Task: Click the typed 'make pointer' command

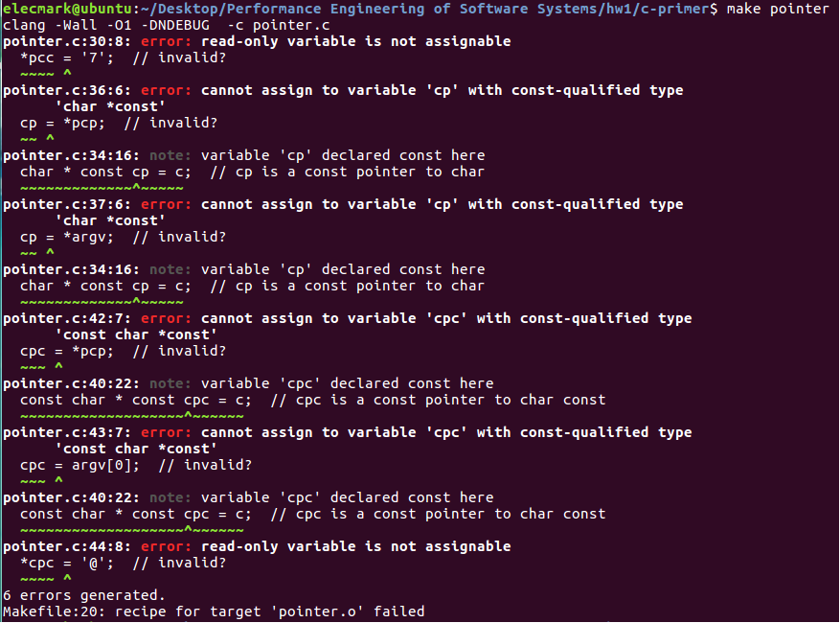Action: (778, 9)
